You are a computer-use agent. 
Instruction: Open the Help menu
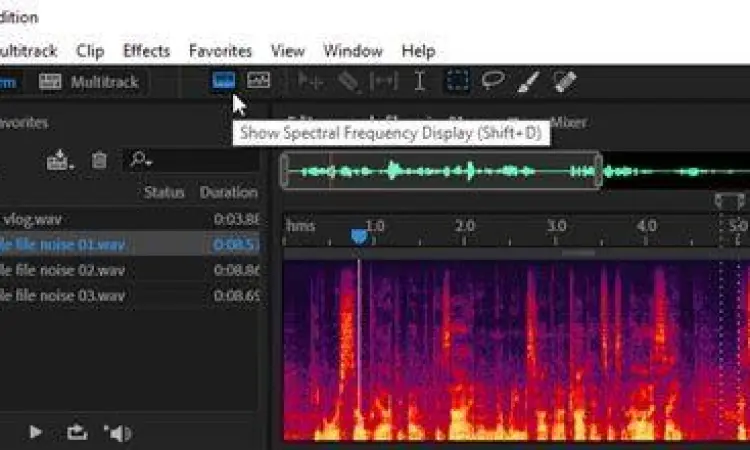(x=418, y=51)
